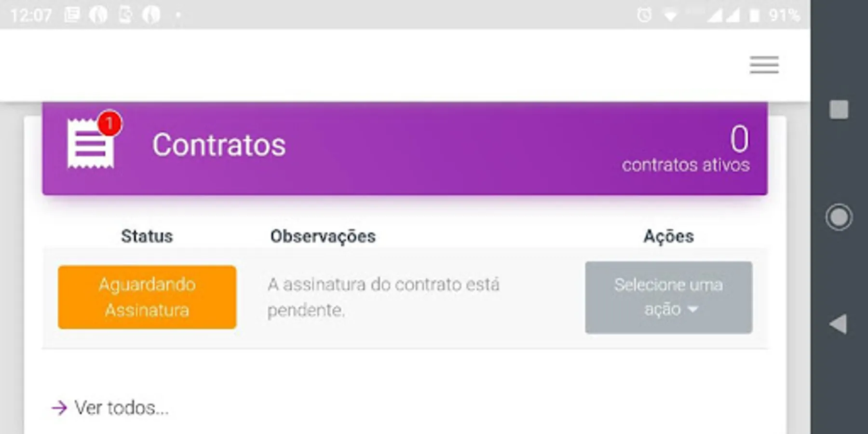868x434 pixels.
Task: Select the Aguardando Assinatura status badge
Action: click(x=147, y=297)
